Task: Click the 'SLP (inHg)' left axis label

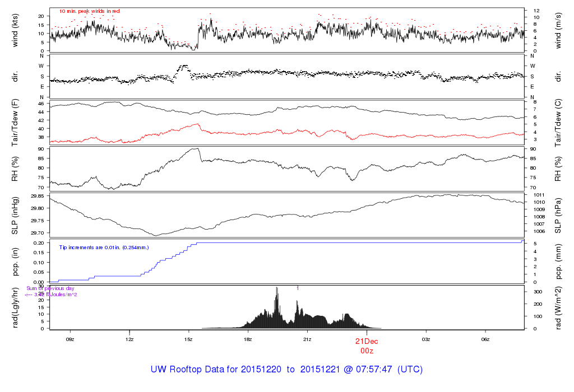Action: pos(15,216)
